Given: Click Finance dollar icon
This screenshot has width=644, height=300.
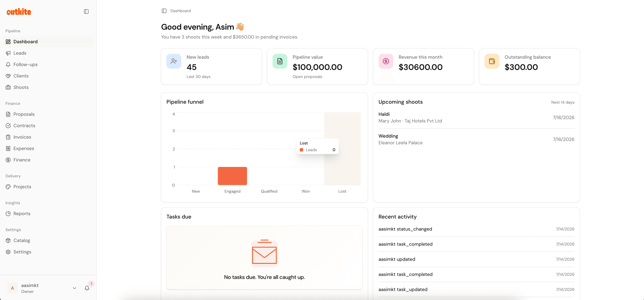Looking at the screenshot, I should 8,160.
